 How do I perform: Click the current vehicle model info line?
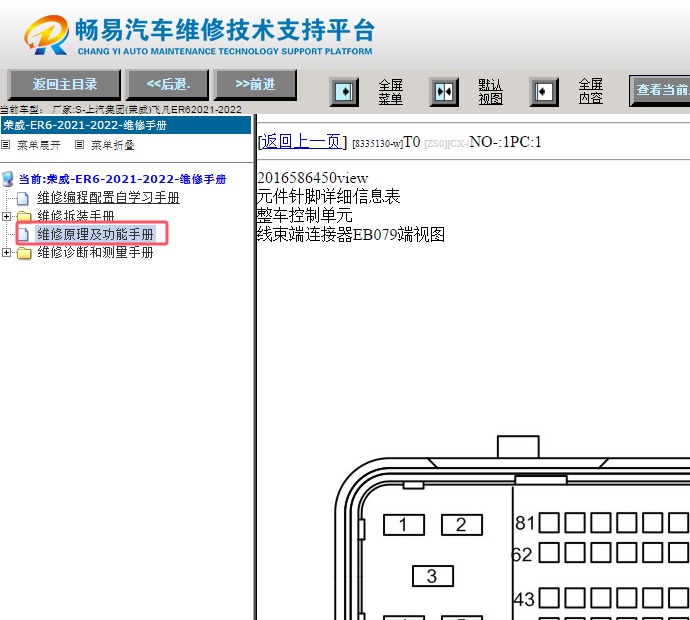(121, 109)
